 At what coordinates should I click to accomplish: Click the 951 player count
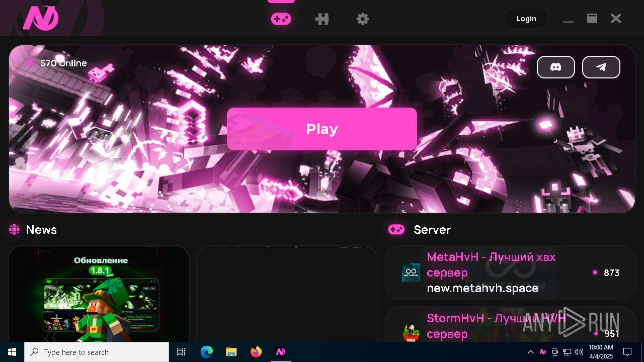click(x=611, y=334)
